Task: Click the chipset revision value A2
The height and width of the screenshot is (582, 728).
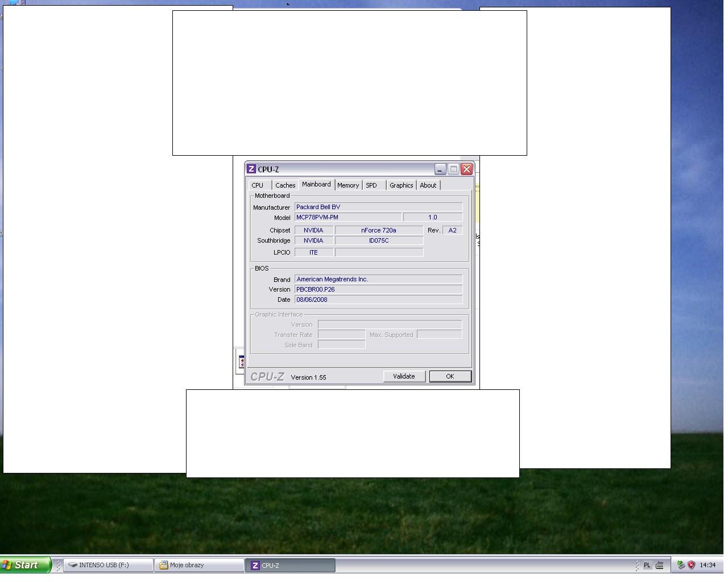Action: 453,230
